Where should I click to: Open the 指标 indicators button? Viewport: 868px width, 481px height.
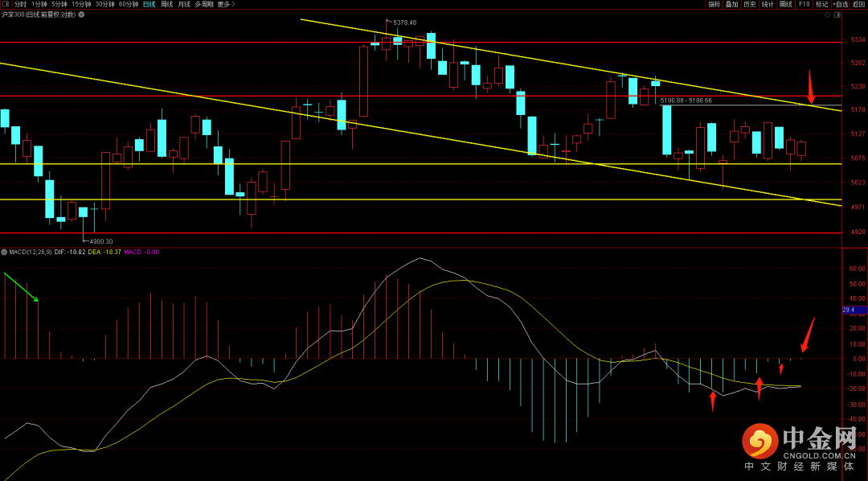click(x=714, y=4)
